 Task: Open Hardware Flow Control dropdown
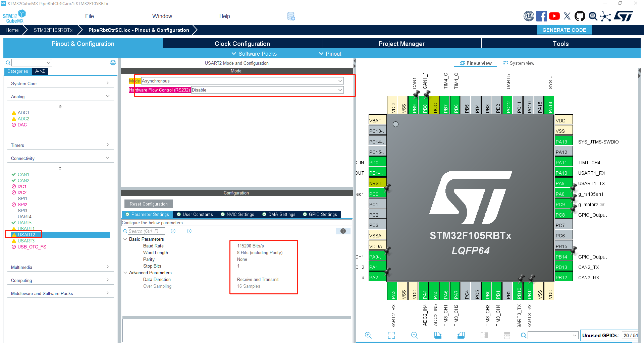(x=267, y=90)
